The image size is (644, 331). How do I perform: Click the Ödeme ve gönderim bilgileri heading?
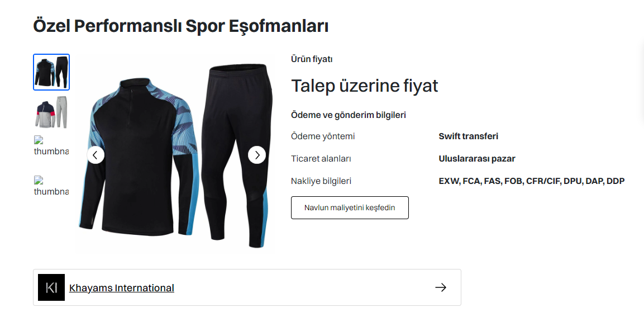(x=349, y=115)
